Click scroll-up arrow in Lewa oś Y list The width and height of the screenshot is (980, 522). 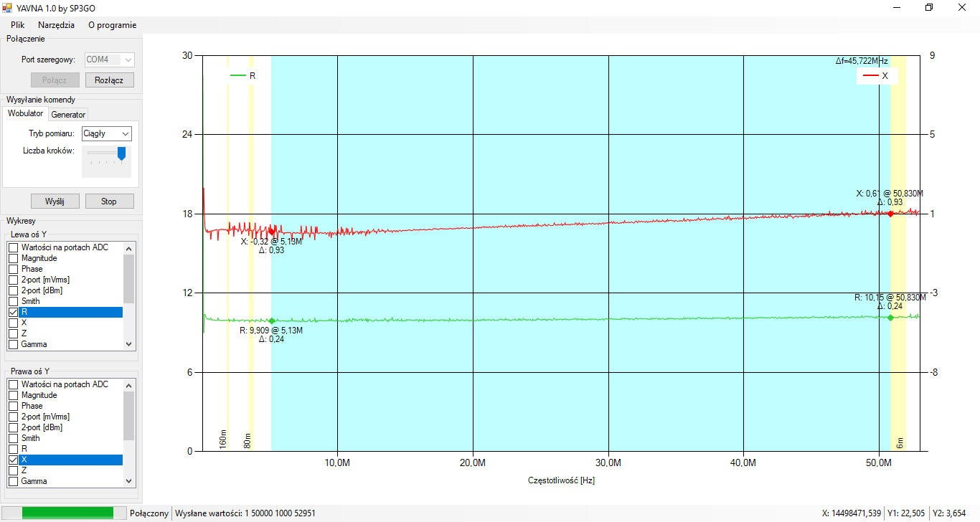[x=129, y=247]
